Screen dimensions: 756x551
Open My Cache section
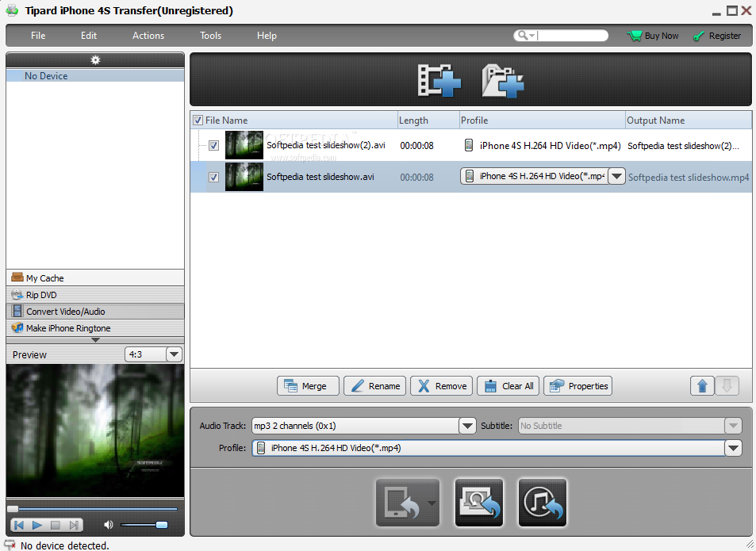coord(95,278)
